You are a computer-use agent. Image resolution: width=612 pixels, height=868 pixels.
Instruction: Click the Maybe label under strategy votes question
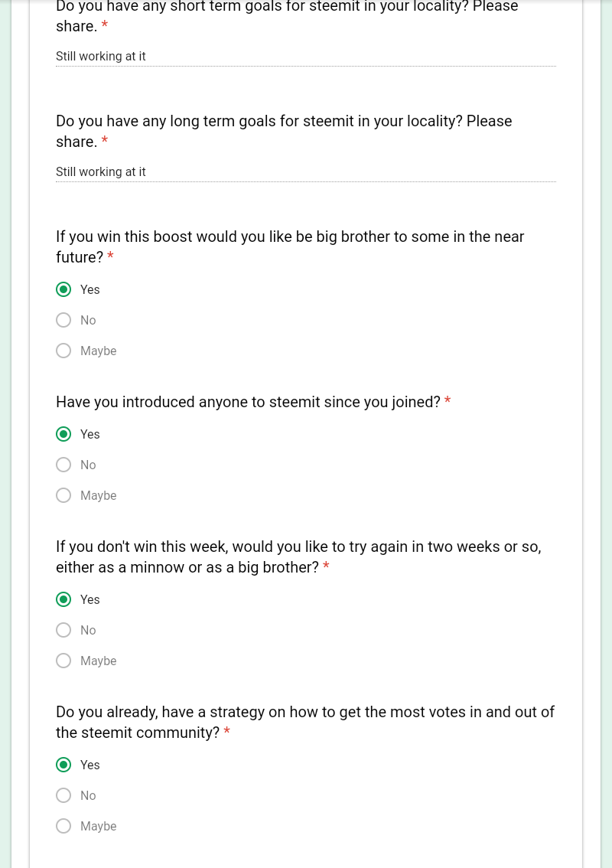point(99,827)
